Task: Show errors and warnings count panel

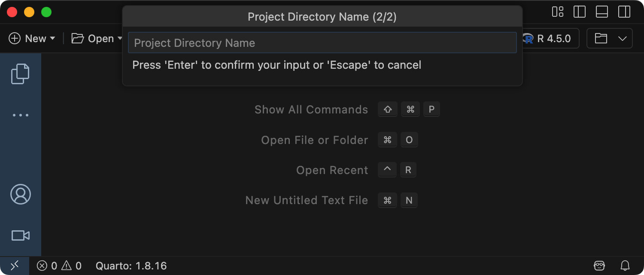Action: (x=59, y=266)
